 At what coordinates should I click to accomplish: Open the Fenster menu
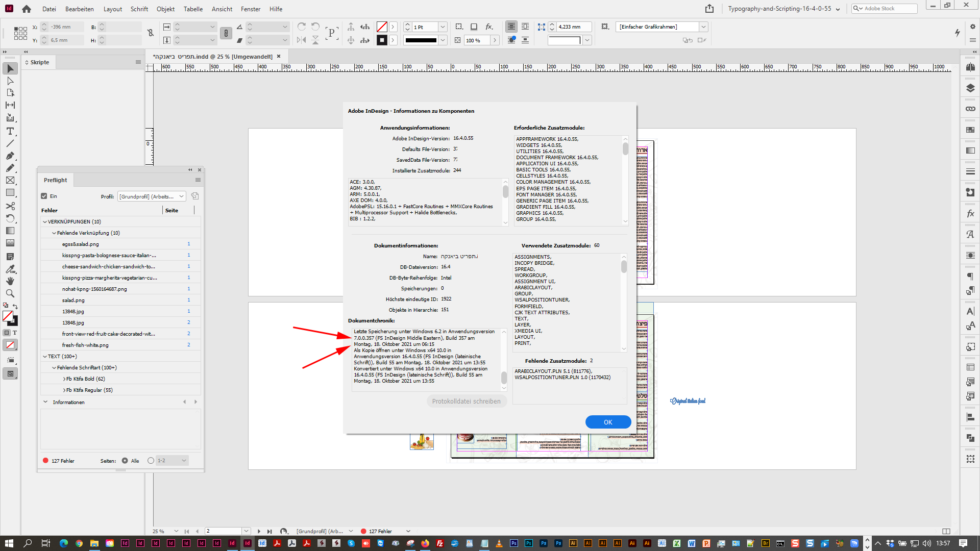[x=251, y=9]
